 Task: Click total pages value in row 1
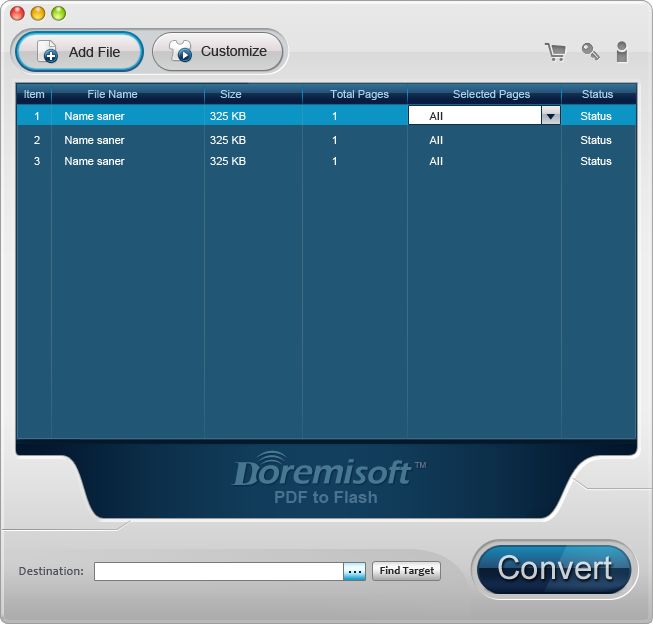334,116
